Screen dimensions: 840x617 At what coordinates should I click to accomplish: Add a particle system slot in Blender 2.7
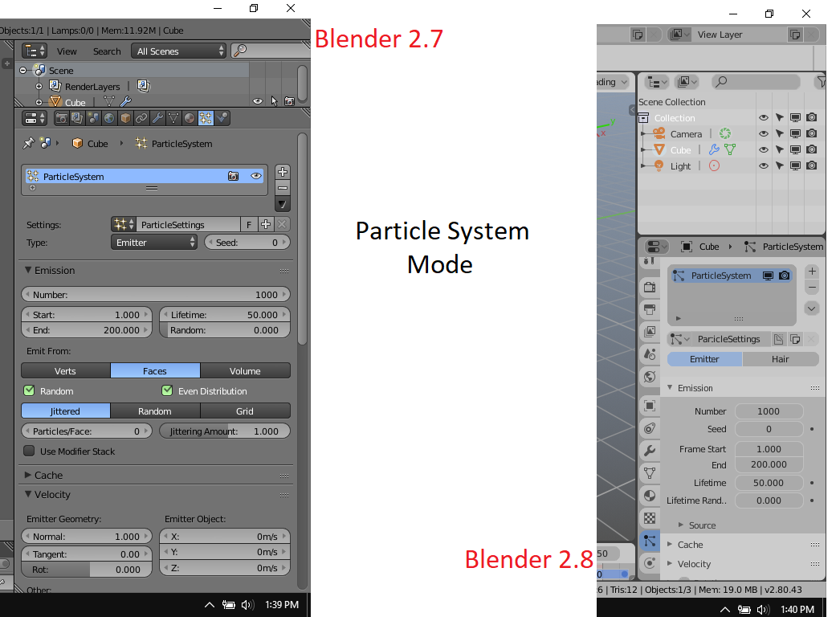[283, 172]
